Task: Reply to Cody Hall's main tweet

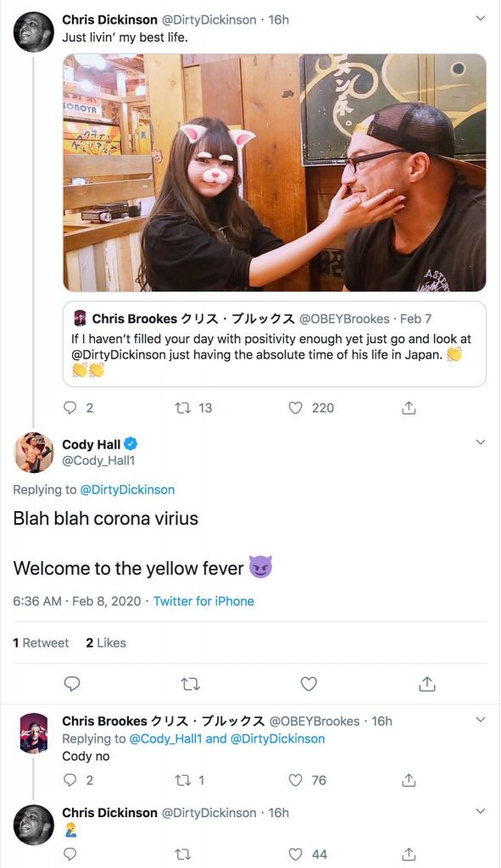Action: (x=72, y=684)
